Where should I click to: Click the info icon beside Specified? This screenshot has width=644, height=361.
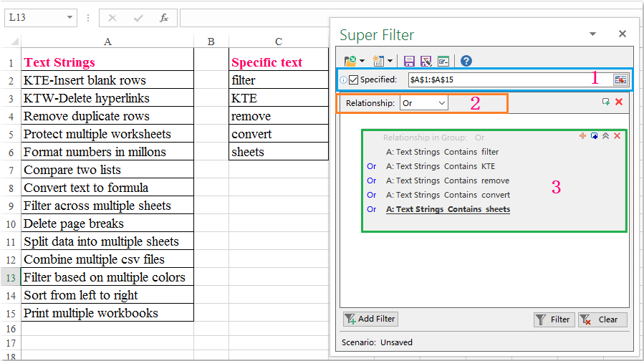(342, 80)
